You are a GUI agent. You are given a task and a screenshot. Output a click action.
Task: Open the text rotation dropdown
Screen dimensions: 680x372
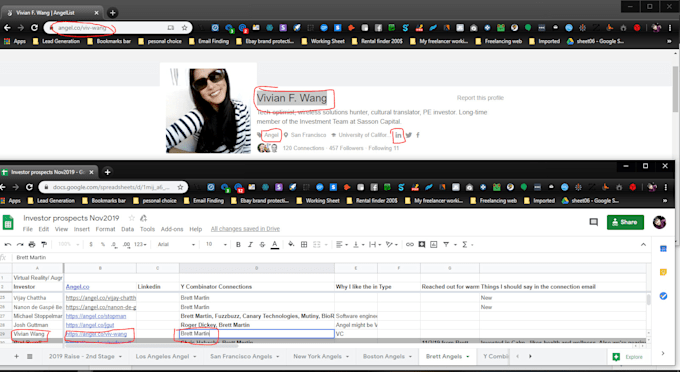(392, 245)
